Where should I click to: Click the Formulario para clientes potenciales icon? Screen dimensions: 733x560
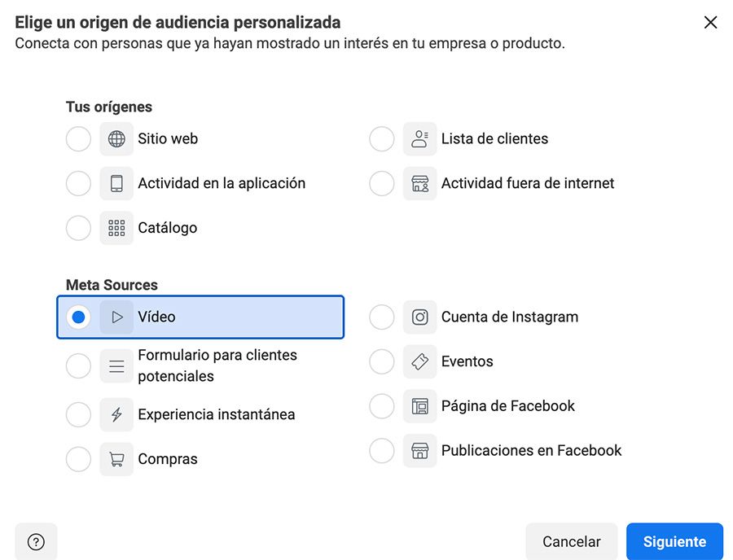pyautogui.click(x=116, y=365)
